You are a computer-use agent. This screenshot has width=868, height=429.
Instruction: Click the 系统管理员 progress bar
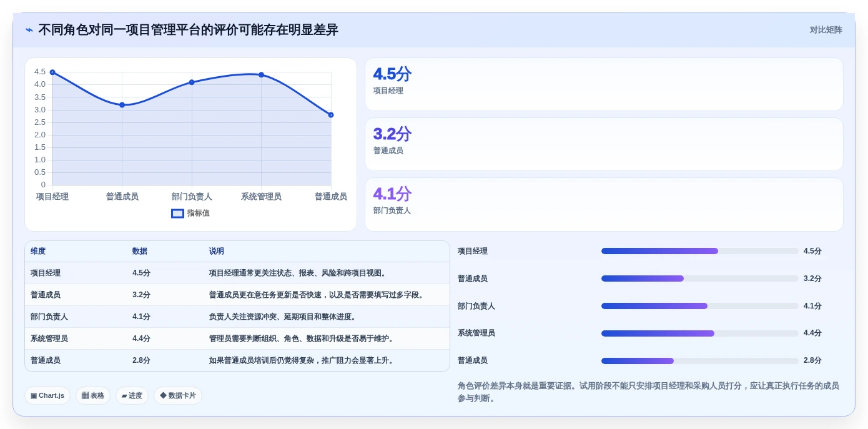(x=699, y=333)
